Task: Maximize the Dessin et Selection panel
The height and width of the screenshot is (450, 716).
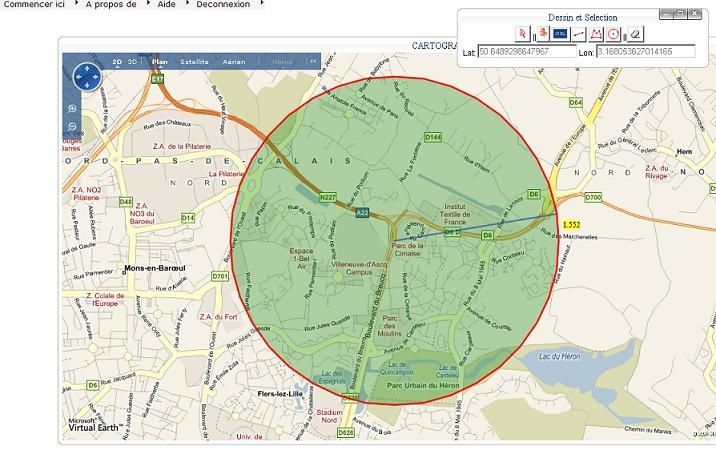Action: coord(680,14)
